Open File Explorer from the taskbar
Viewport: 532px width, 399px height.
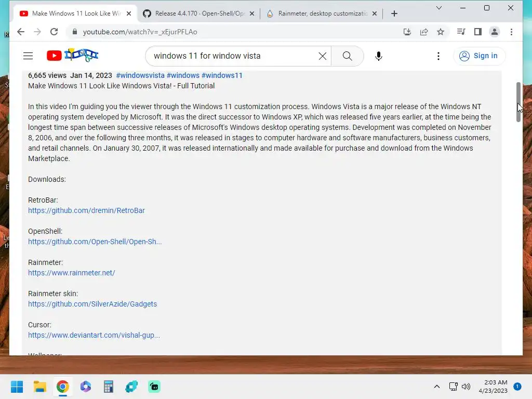pos(39,387)
